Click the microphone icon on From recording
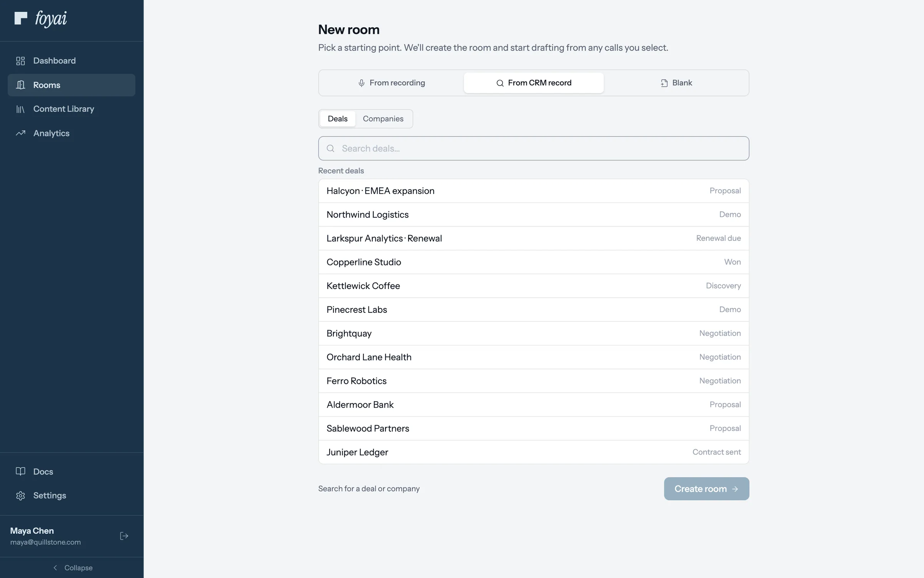Viewport: 924px width, 578px height. tap(362, 83)
